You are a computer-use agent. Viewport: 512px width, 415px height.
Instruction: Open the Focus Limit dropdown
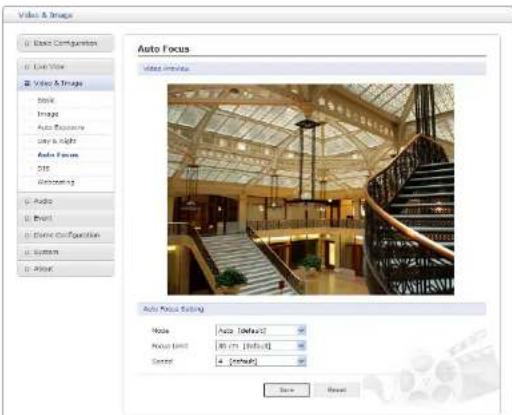tap(261, 346)
